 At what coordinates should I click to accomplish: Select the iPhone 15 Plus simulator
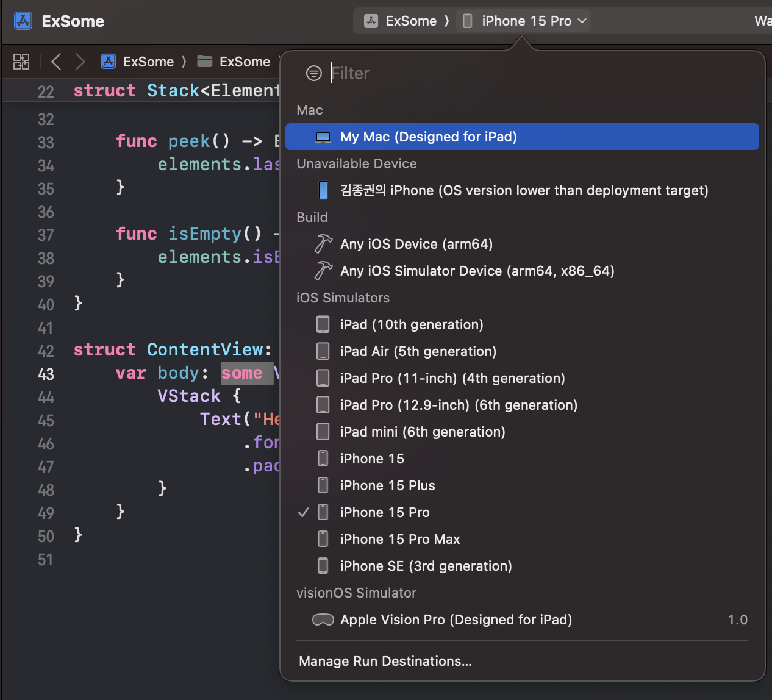tap(522, 485)
